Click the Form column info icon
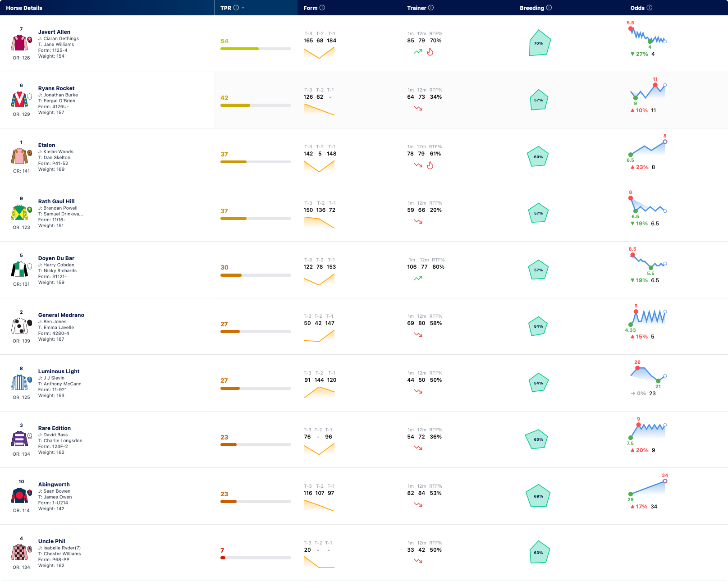 322,8
